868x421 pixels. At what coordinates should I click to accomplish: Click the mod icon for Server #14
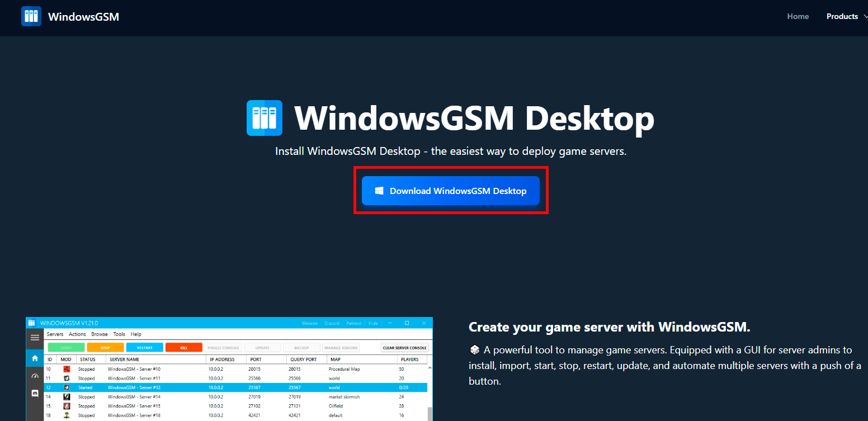click(67, 397)
